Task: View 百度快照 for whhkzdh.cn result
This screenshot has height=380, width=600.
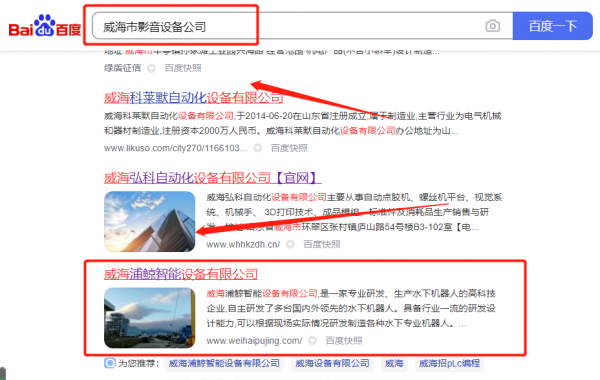Action: tap(322, 244)
